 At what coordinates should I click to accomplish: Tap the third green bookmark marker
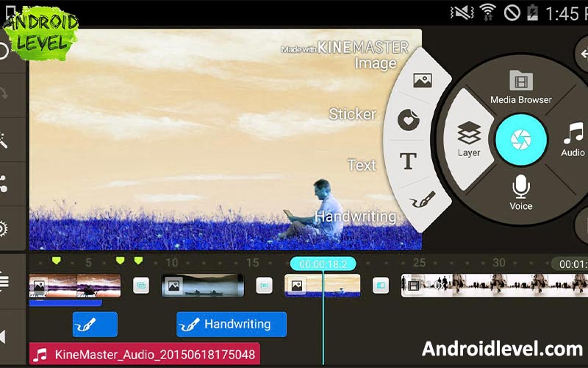pyautogui.click(x=138, y=261)
